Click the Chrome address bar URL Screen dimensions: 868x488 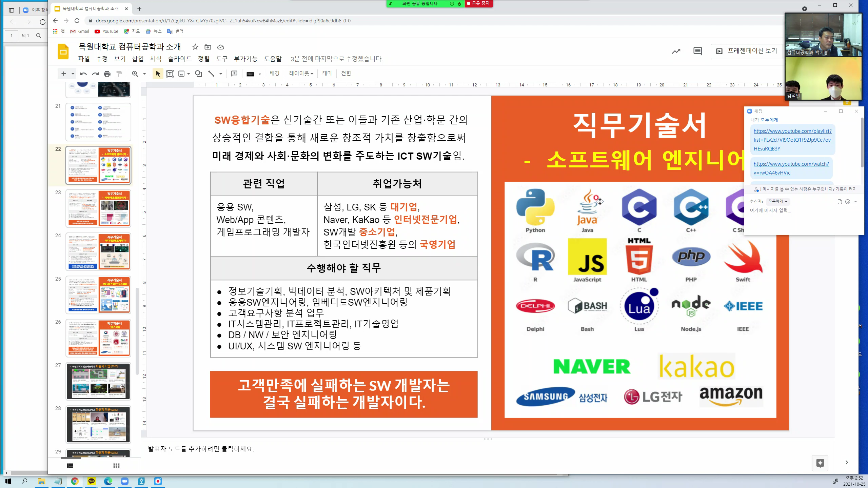[223, 21]
